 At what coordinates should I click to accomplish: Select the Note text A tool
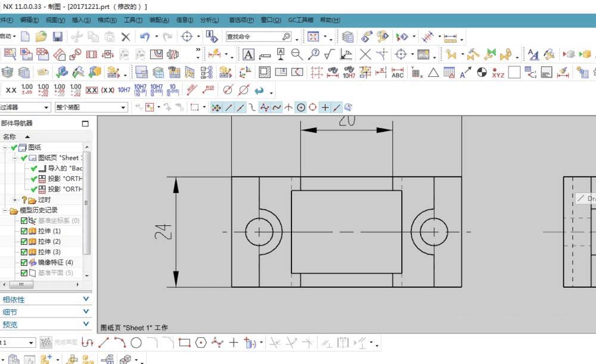pyautogui.click(x=248, y=55)
